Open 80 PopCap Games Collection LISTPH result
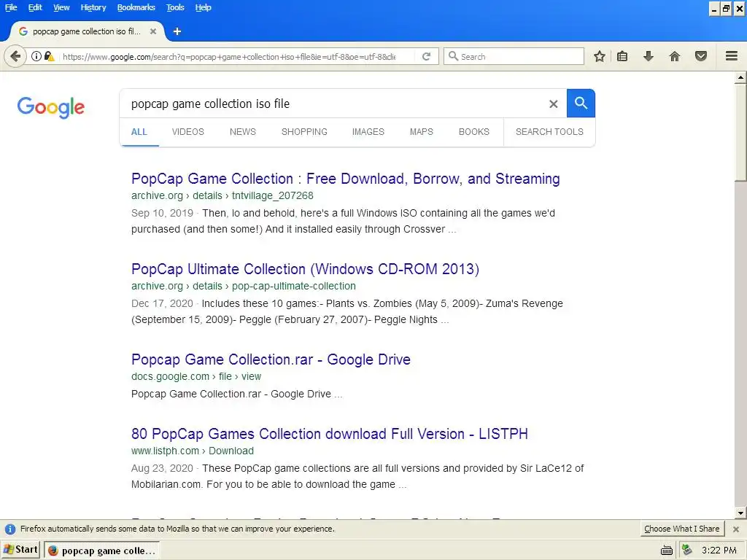747x560 pixels. (330, 435)
